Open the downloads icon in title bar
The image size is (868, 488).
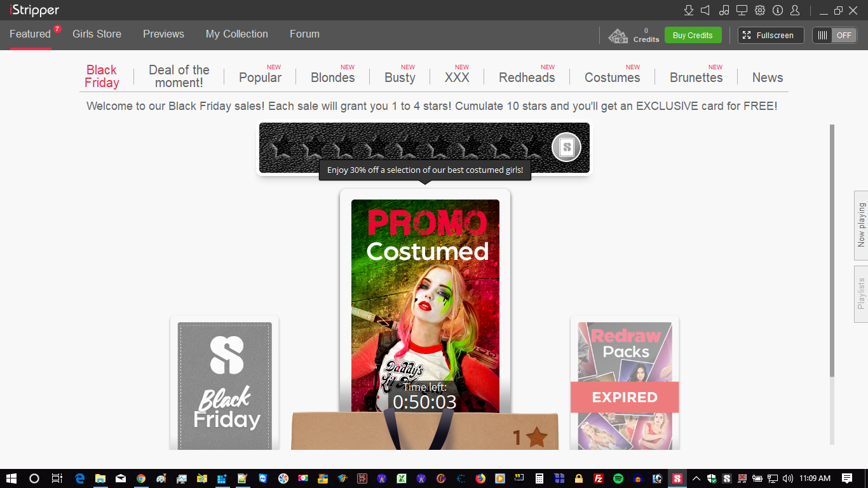point(688,10)
